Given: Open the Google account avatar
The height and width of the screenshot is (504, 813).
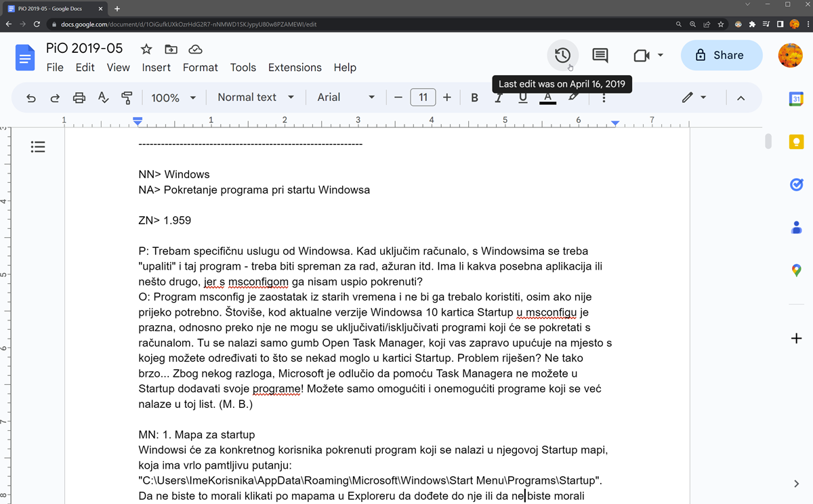Looking at the screenshot, I should click(x=790, y=56).
